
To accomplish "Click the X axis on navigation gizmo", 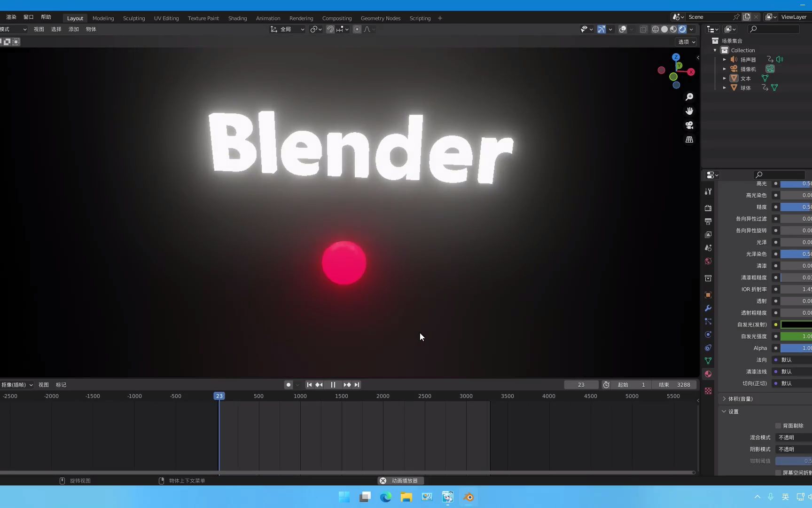I will tap(691, 72).
